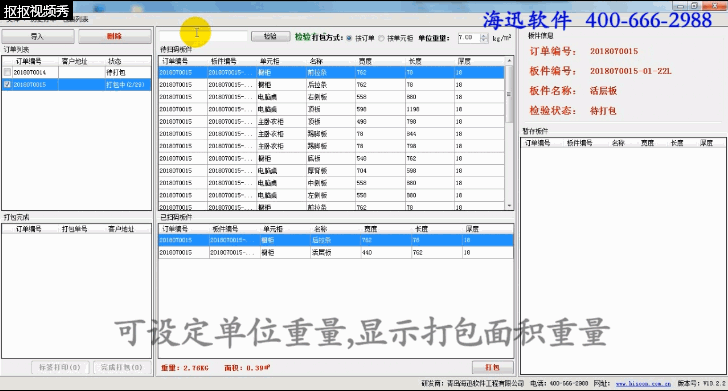Sort order list by 状态 column header

[115, 61]
